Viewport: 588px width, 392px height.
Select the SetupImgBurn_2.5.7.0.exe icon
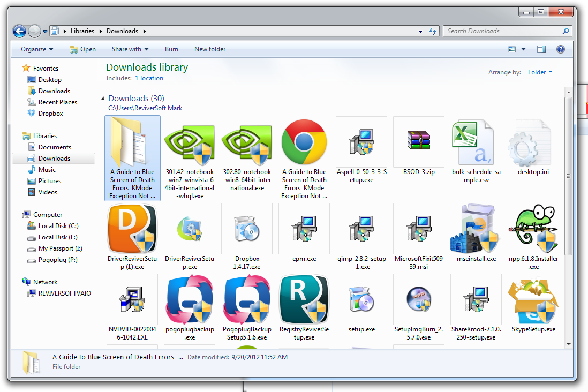coord(419,299)
